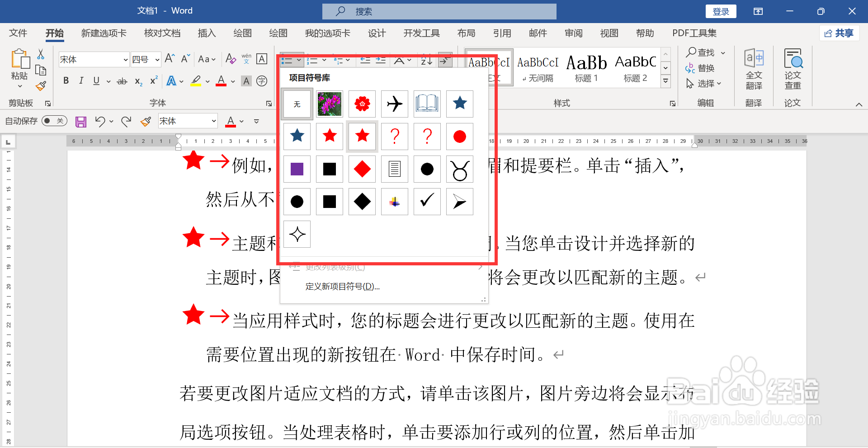Select the checkmark bullet symbol

tap(427, 202)
